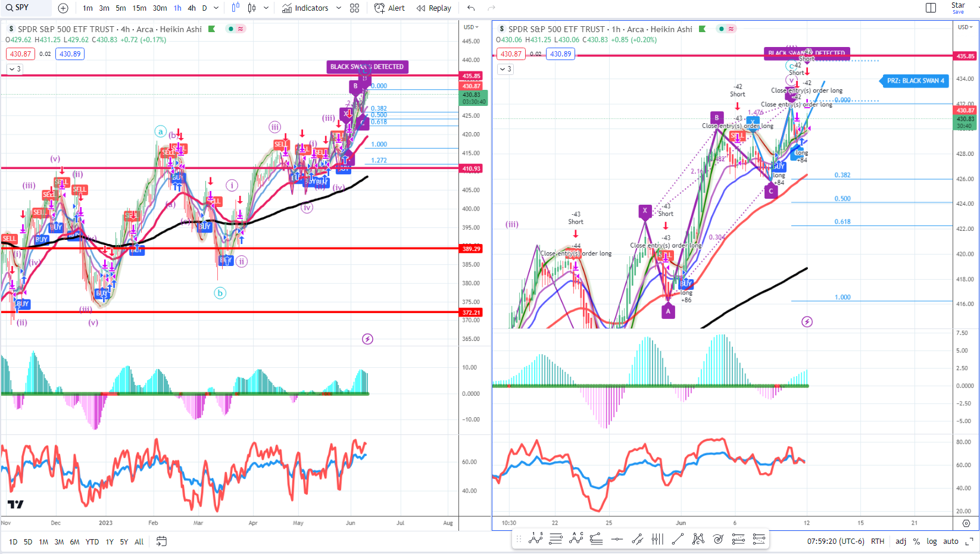Image resolution: width=980 pixels, height=554 pixels.
Task: Select the XABCD pattern tool
Action: click(698, 539)
